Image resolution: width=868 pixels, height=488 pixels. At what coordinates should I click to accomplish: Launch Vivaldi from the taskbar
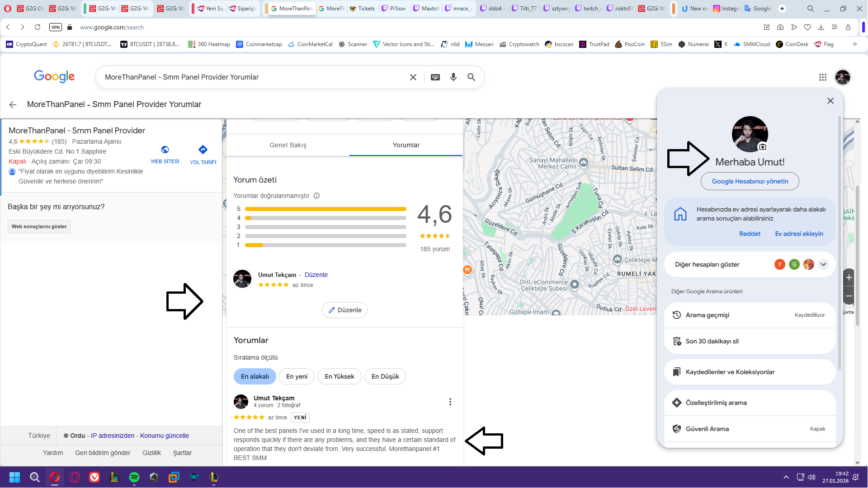coord(94,477)
